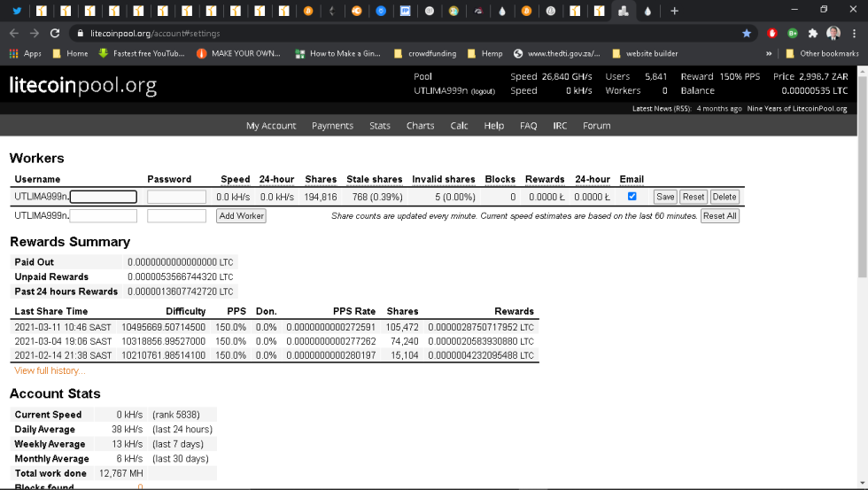Viewport: 868px width, 490px height.
Task: Bookmark this page with the star
Action: 747,33
